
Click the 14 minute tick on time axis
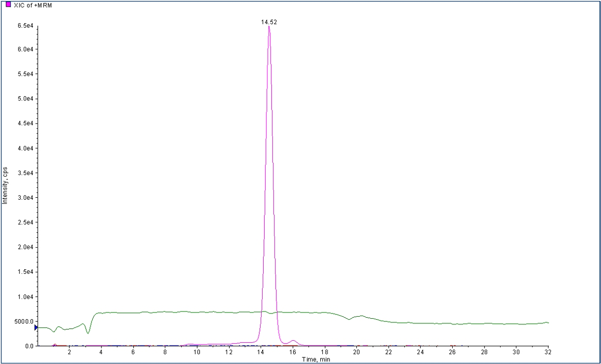click(261, 352)
